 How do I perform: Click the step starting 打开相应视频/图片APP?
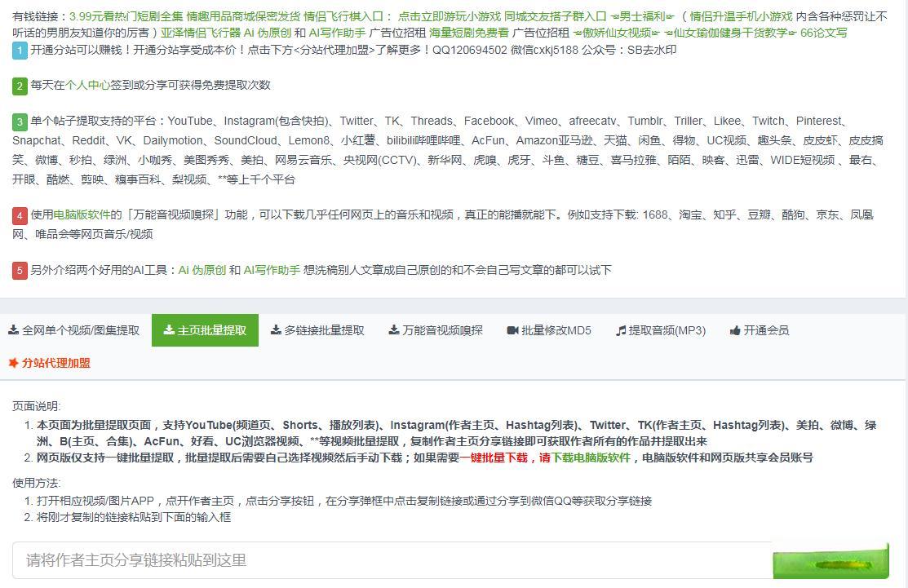(x=344, y=501)
